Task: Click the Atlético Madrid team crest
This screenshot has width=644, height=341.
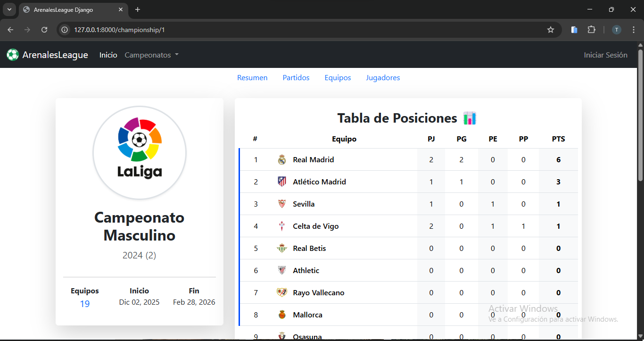Action: [282, 182]
